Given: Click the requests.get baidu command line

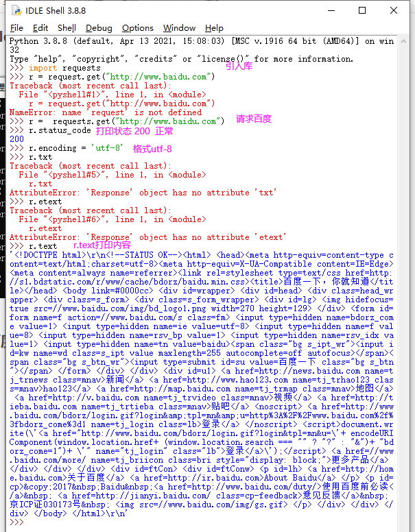Looking at the screenshot, I should coord(117,121).
